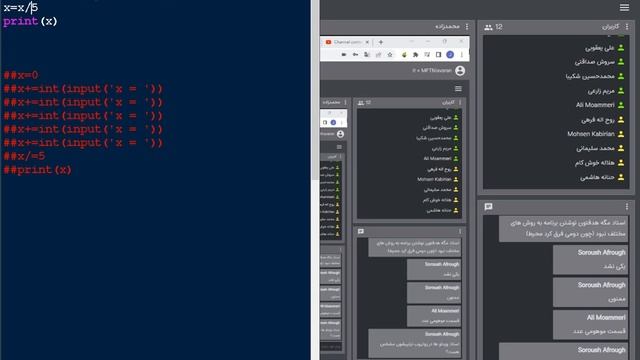Select the YouTube Channel content browser tab
Viewport: 640px width, 360px height.
(x=345, y=42)
